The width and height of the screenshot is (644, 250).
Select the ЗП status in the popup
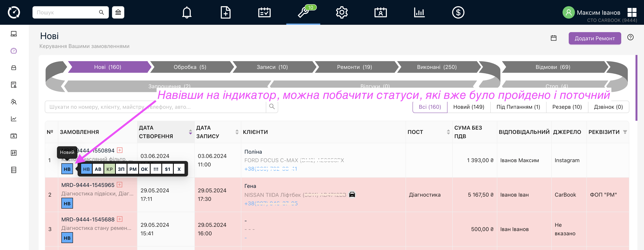[x=121, y=169]
